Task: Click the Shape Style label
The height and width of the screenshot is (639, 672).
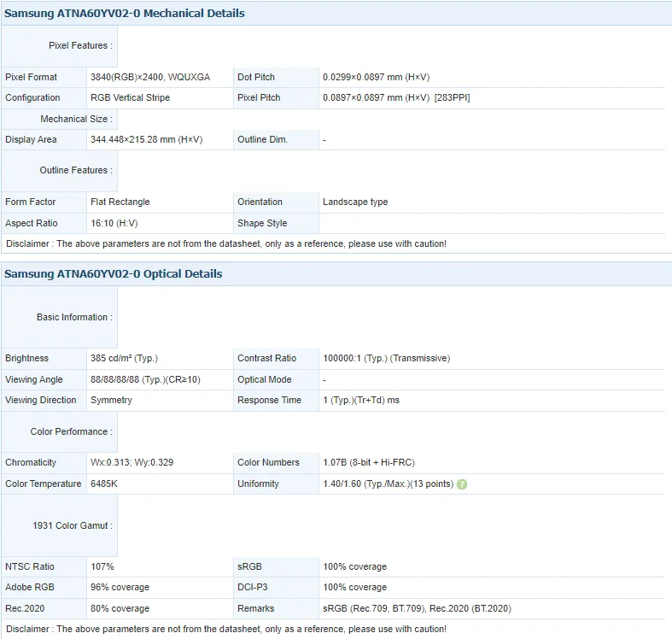Action: coord(262,224)
